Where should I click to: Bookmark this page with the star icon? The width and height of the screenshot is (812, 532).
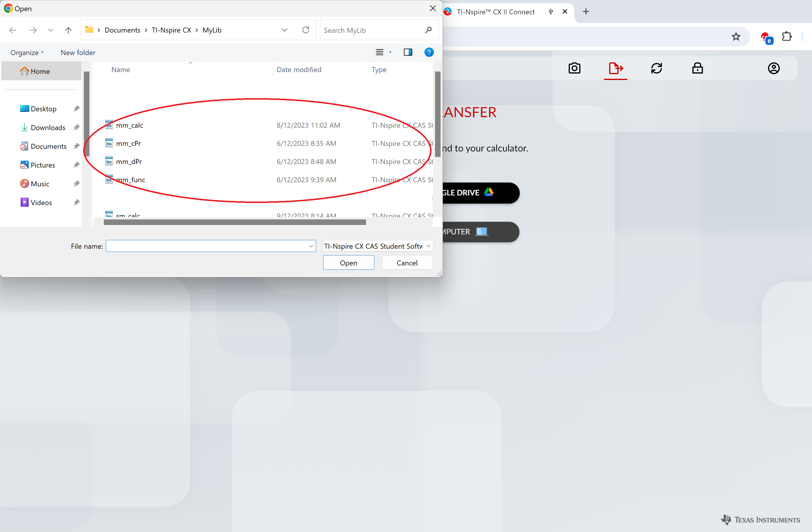[x=736, y=37]
